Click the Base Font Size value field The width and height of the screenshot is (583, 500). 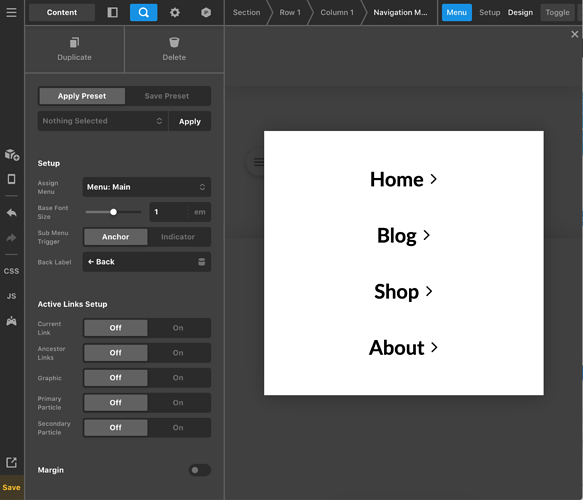[x=168, y=212]
